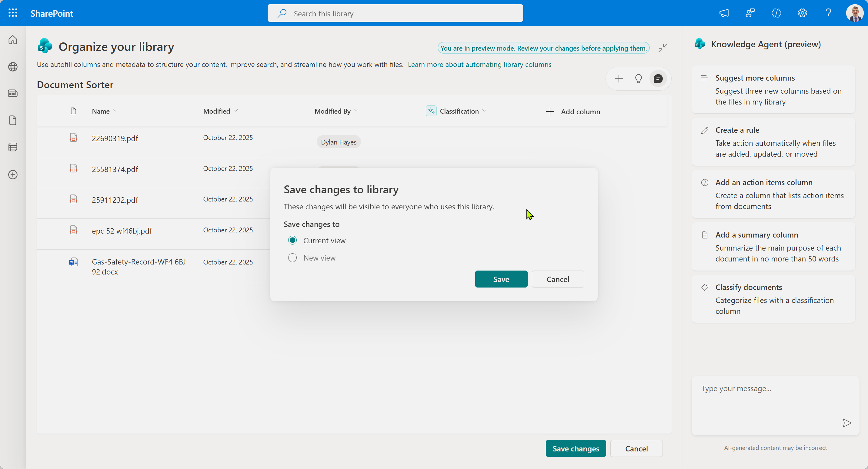Click the send message arrow icon
Viewport: 868px width, 469px height.
click(847, 423)
